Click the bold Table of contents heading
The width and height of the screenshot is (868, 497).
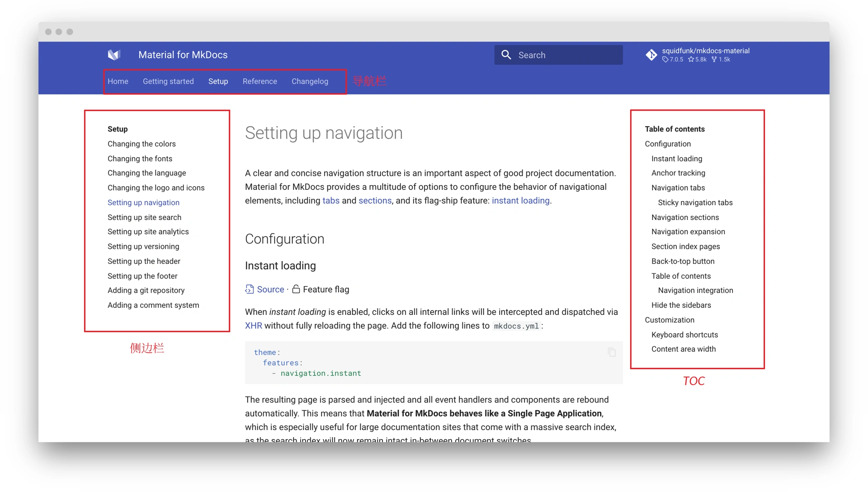tap(675, 129)
